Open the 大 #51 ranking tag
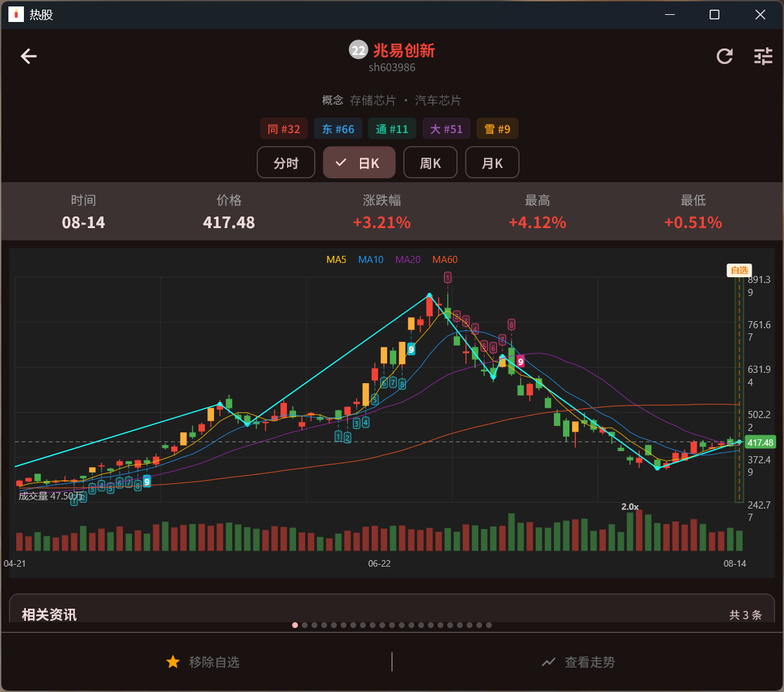Viewport: 784px width, 692px height. 447,129
